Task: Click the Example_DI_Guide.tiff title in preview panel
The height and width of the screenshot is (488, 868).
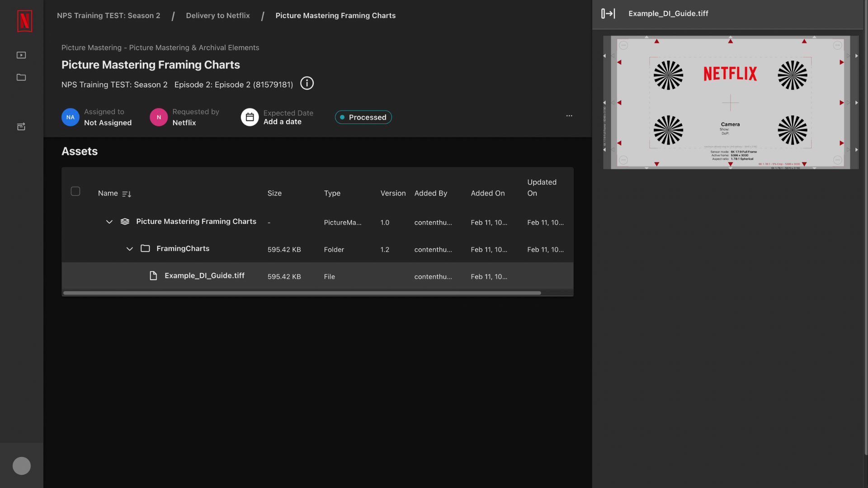Action: [x=668, y=14]
